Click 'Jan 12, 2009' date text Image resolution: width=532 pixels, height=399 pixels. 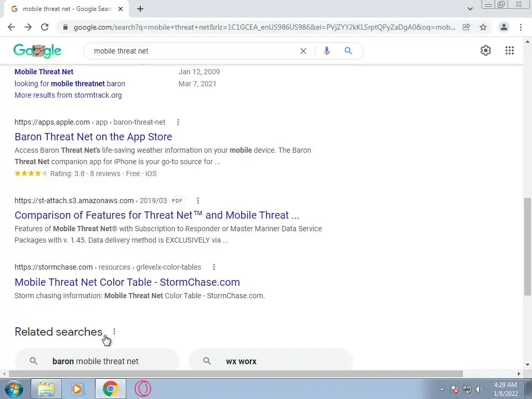(x=199, y=72)
